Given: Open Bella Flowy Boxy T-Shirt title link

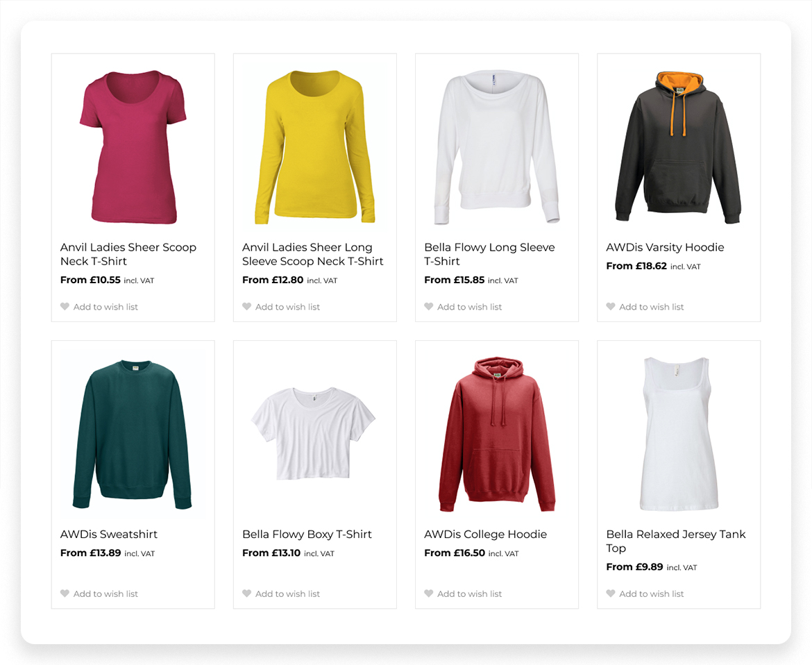Looking at the screenshot, I should click(307, 534).
